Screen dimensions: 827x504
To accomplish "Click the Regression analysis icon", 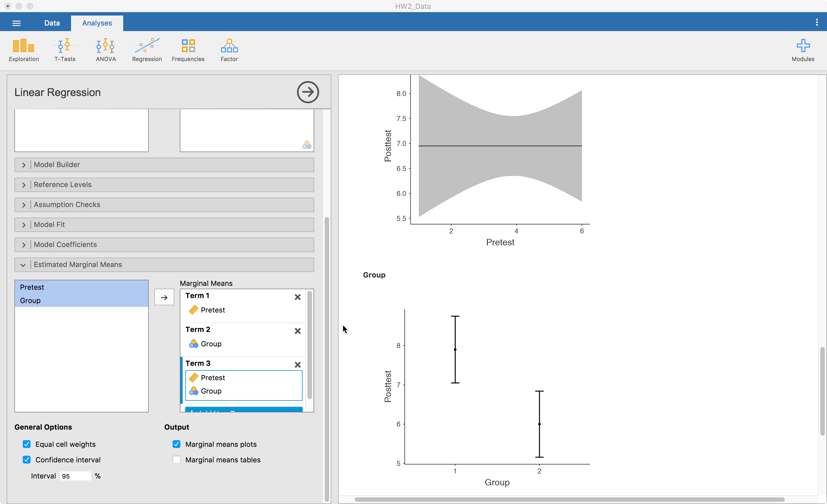I will [147, 50].
